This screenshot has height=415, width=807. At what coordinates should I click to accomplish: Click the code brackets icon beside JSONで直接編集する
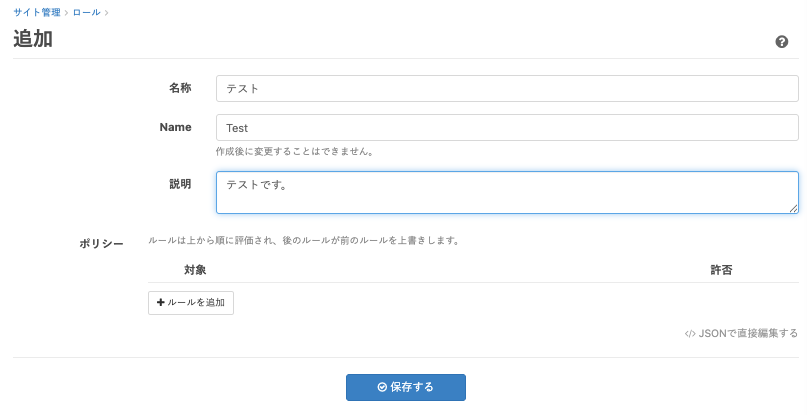[690, 334]
